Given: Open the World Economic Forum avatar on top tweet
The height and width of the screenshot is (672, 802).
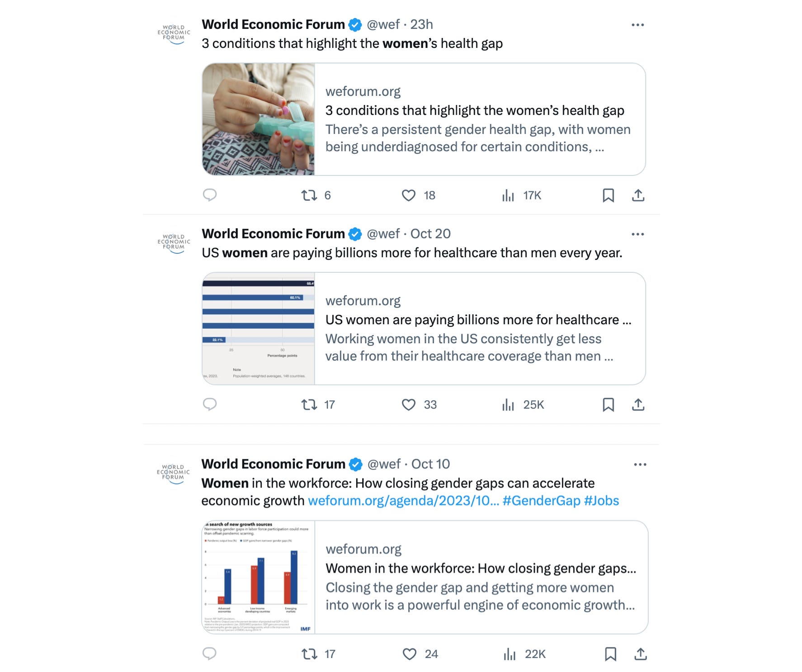Looking at the screenshot, I should (174, 33).
